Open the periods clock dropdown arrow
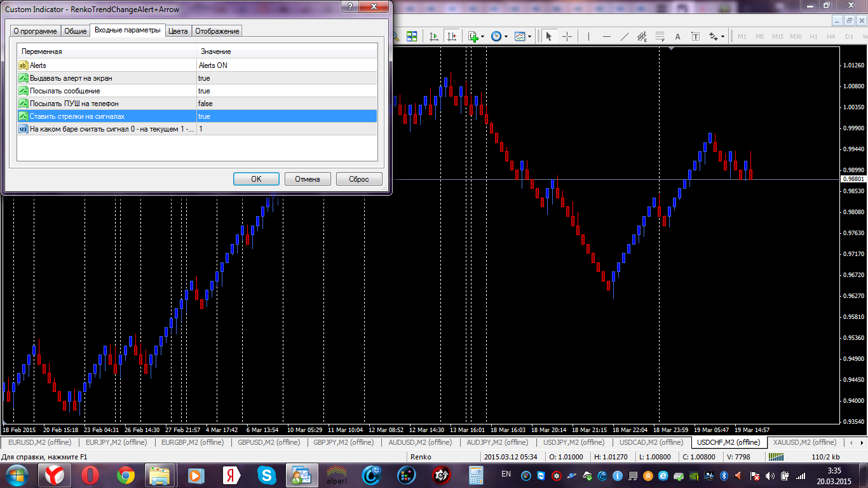 coord(506,36)
